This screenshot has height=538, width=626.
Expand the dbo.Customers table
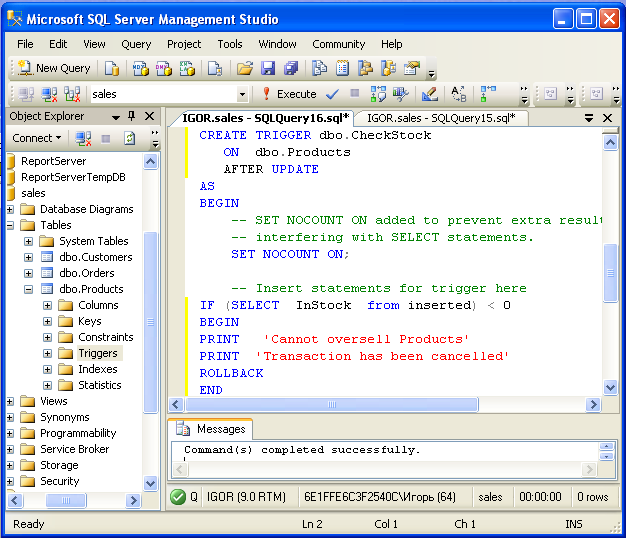coord(28,257)
